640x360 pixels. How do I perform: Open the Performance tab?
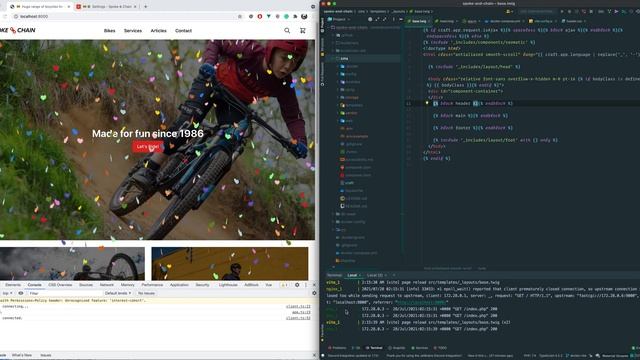pyautogui.click(x=152, y=285)
